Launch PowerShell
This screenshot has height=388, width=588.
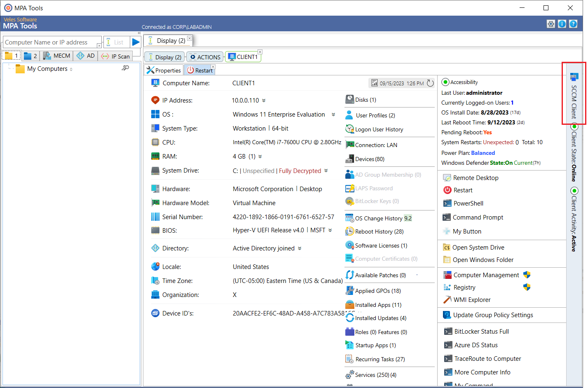coord(463,203)
